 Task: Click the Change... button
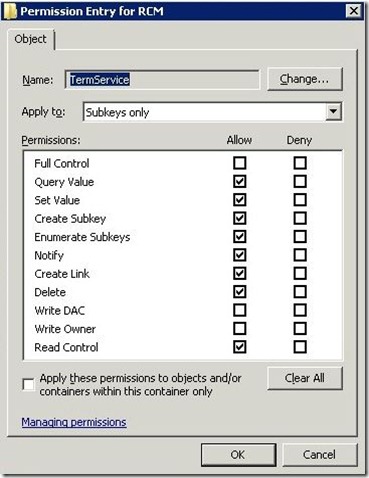tap(304, 79)
